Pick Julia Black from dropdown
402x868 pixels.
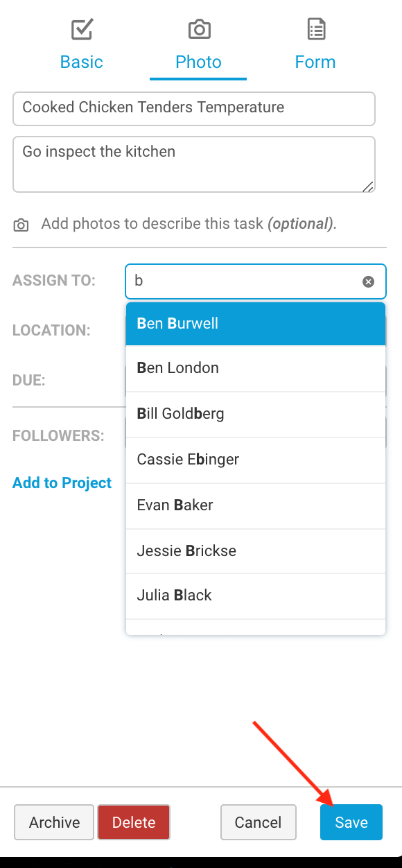[256, 596]
